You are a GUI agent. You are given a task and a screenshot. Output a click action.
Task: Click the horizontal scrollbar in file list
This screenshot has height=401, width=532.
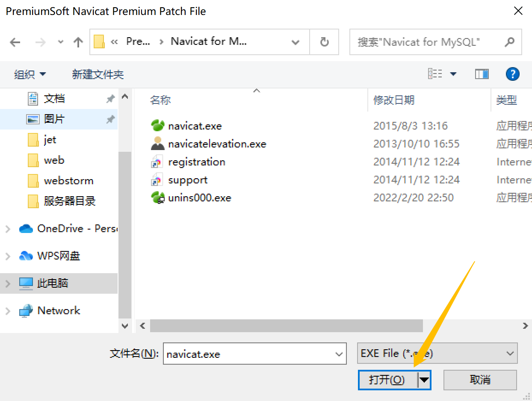[x=286, y=326]
